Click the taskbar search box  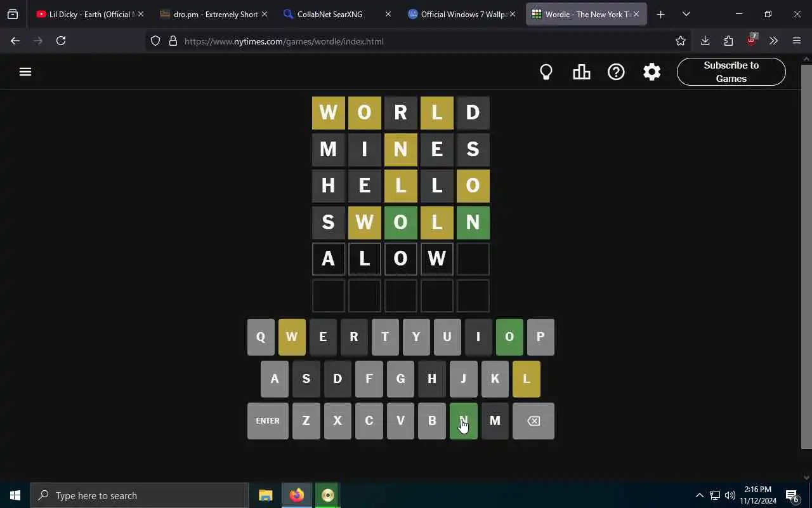click(140, 495)
